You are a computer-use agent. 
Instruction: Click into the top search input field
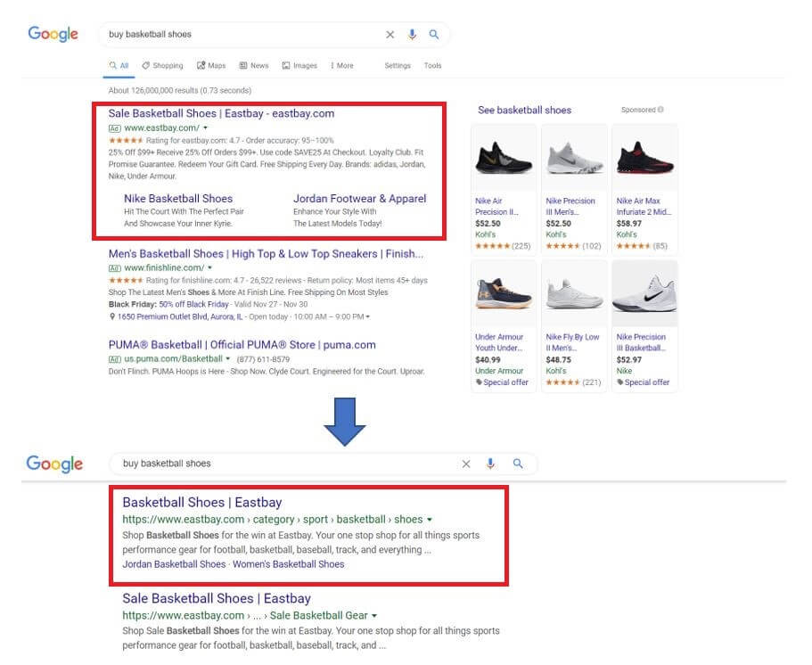(x=241, y=35)
